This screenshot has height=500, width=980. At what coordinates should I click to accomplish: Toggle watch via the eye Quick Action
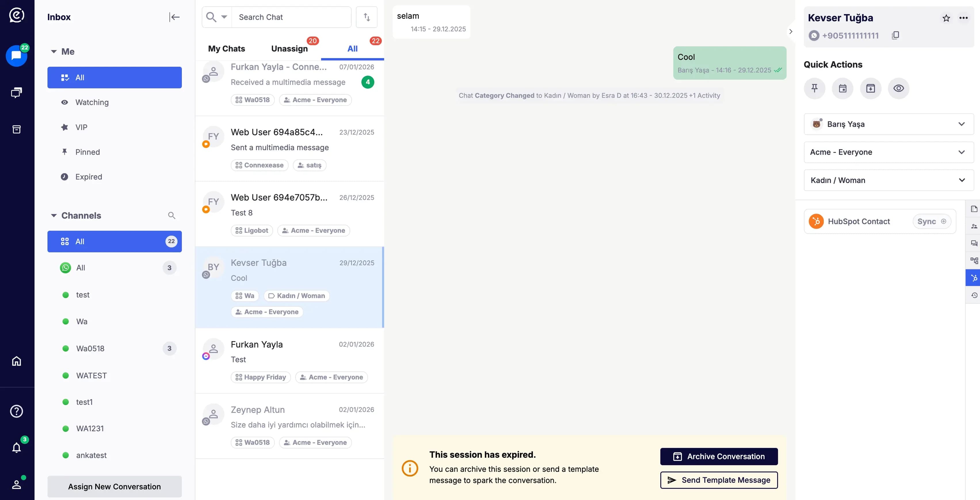click(899, 88)
